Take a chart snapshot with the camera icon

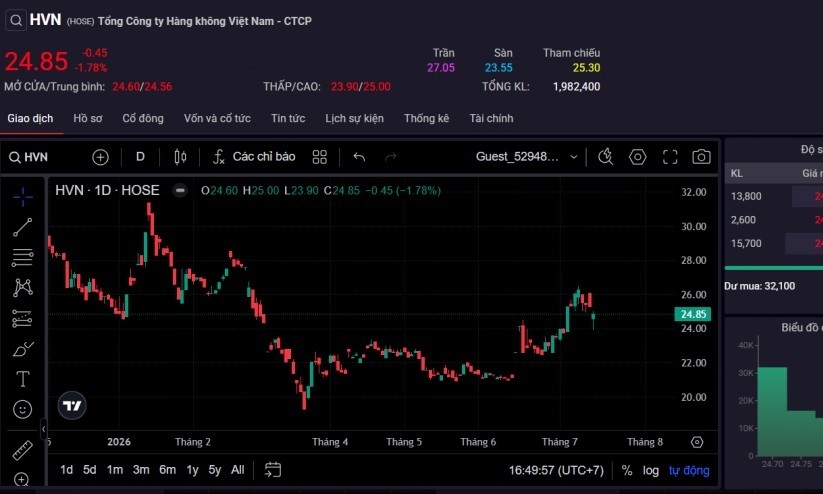[x=701, y=156]
